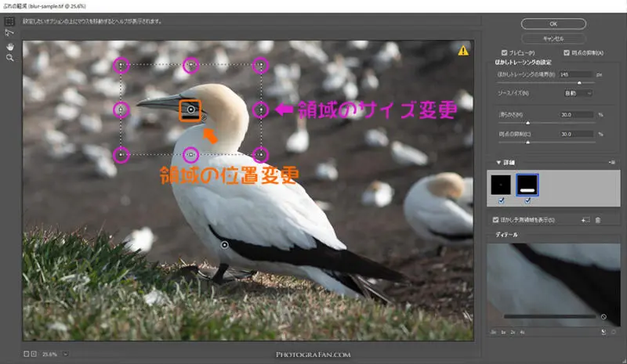This screenshot has width=627, height=364.
Task: Set detail loupe zoom to 1x
Action: point(503,332)
